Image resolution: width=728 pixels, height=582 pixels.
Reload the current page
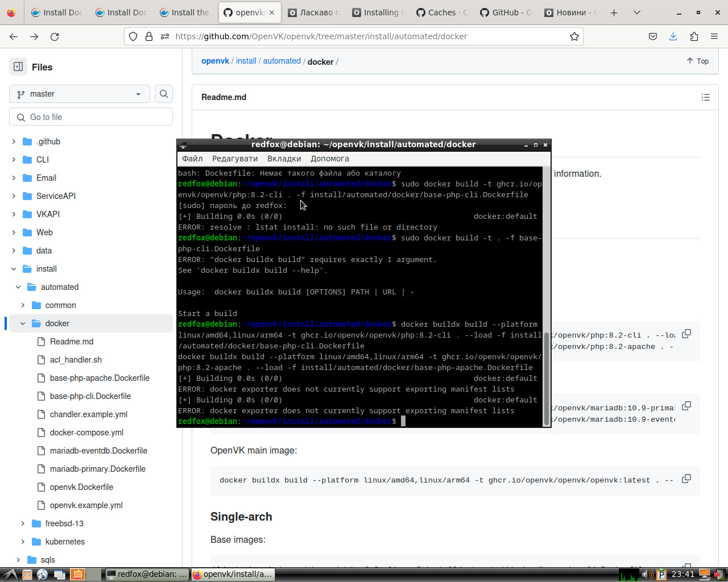tap(55, 36)
